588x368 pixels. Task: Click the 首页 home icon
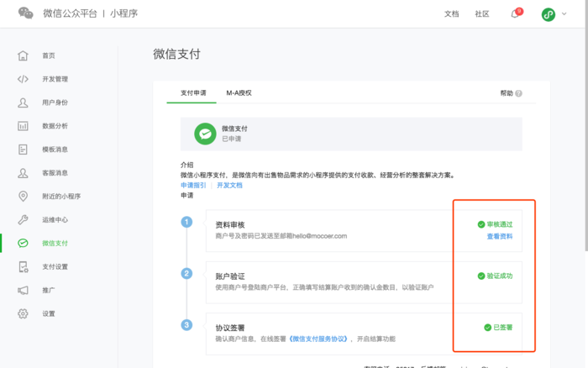(23, 55)
